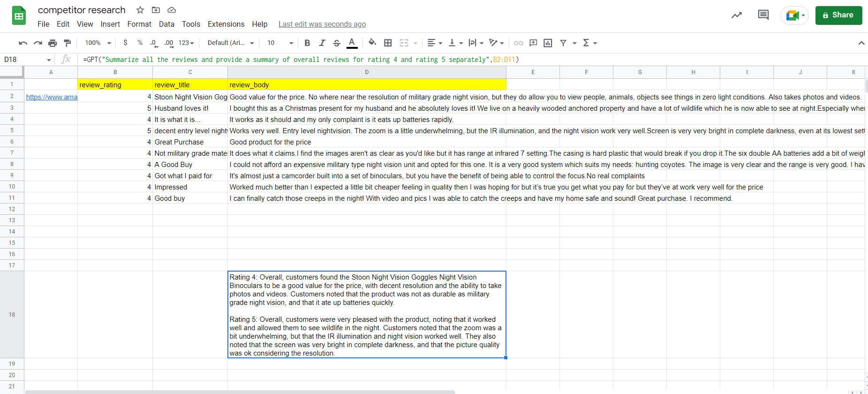The height and width of the screenshot is (394, 868).
Task: Open the Extensions menu
Action: point(226,24)
